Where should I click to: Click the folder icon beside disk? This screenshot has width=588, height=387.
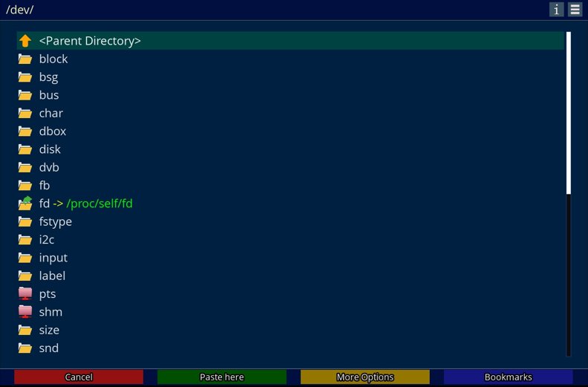[x=25, y=149]
